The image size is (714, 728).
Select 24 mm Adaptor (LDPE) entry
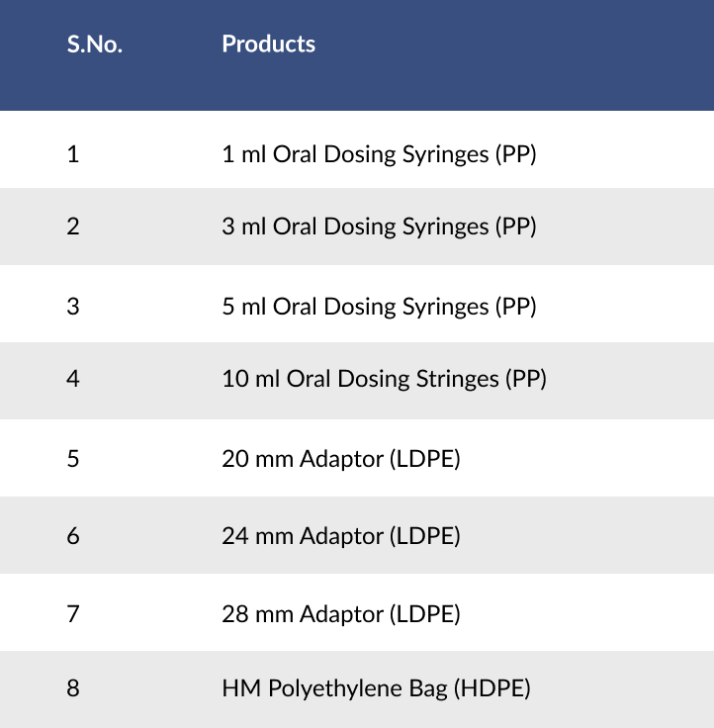pyautogui.click(x=341, y=536)
